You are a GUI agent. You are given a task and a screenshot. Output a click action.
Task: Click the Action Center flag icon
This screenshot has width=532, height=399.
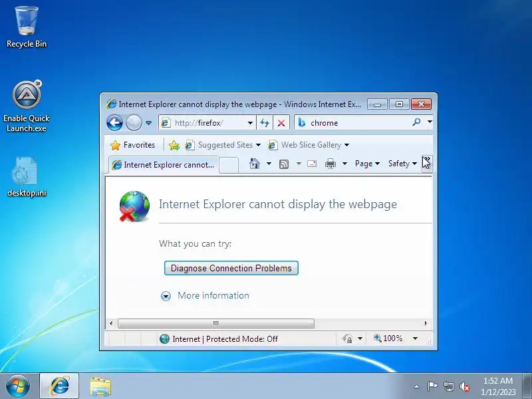[432, 386]
